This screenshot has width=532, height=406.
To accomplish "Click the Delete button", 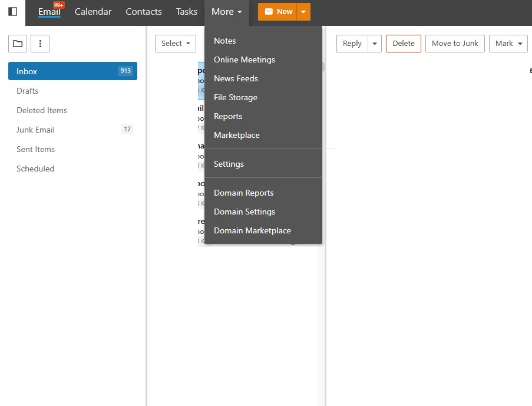I will tap(404, 44).
